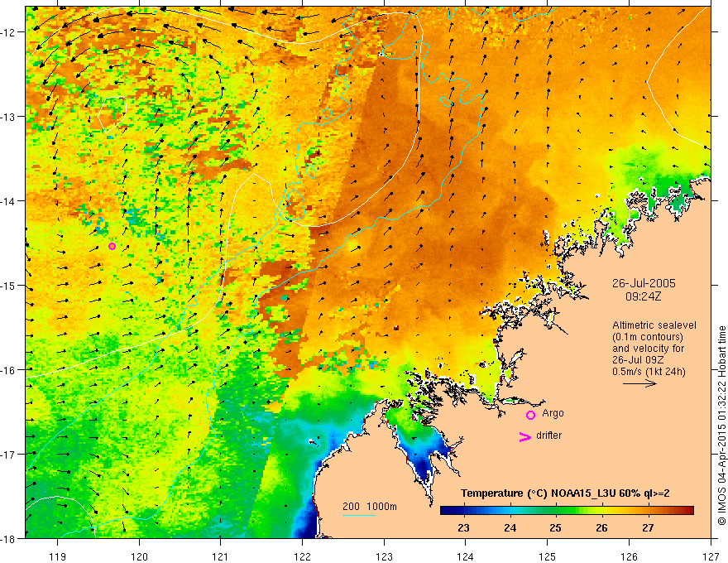Click the '(0.1m contours)' caption line
This screenshot has width=728, height=563.
click(x=648, y=337)
